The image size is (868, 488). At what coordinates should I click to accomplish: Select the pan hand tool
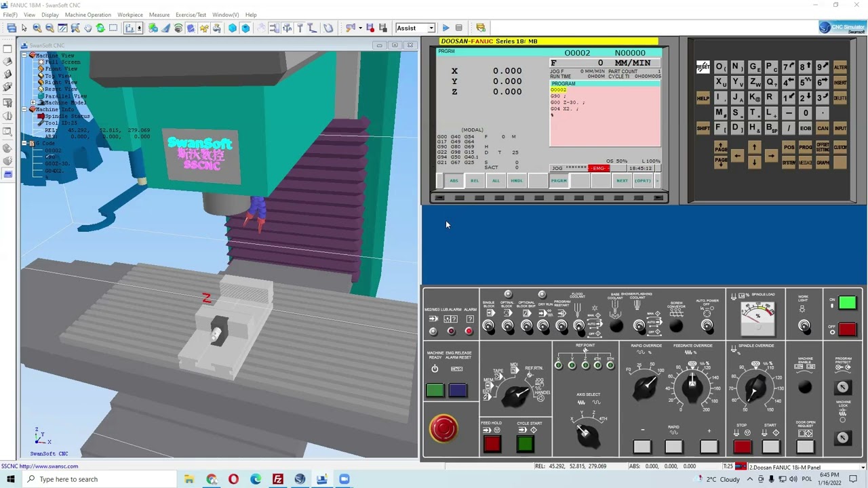pyautogui.click(x=87, y=28)
